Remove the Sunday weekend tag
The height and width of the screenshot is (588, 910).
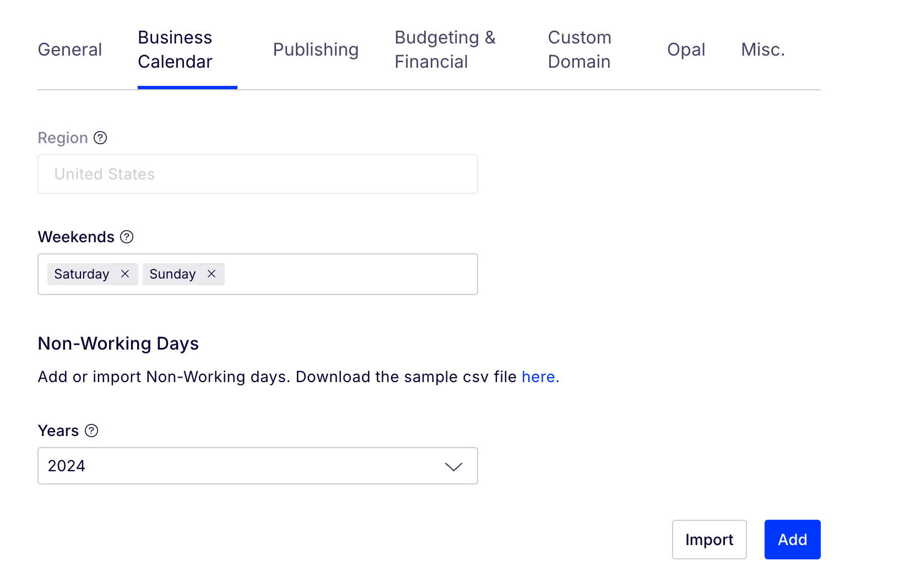(x=212, y=274)
